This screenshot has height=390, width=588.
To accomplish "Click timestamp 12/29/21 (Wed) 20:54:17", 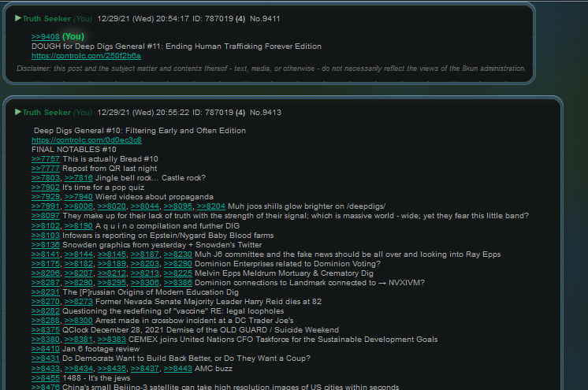I will [143, 19].
